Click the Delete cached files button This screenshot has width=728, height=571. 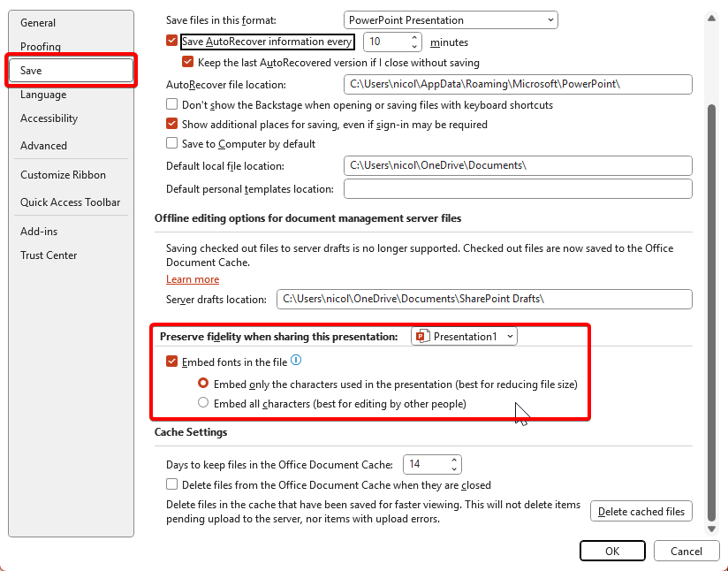point(641,511)
